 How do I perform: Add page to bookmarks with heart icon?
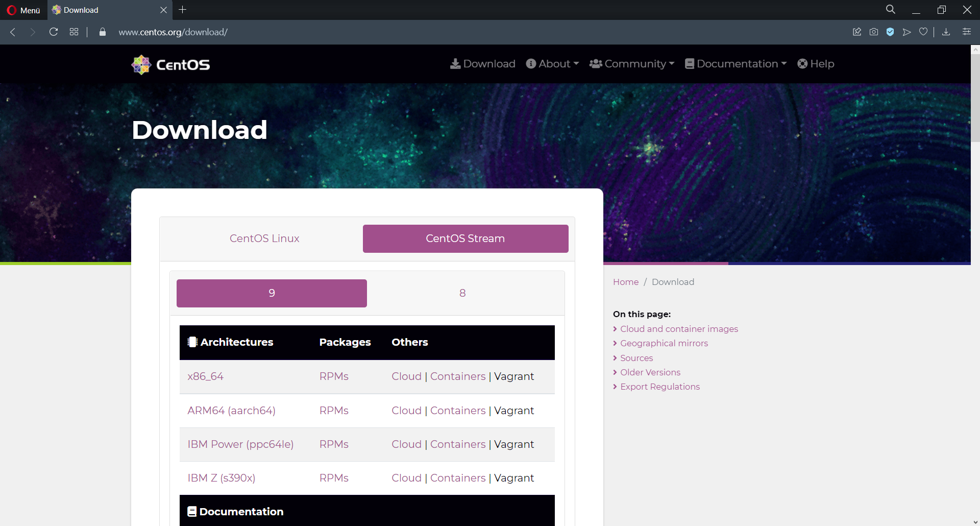[923, 32]
